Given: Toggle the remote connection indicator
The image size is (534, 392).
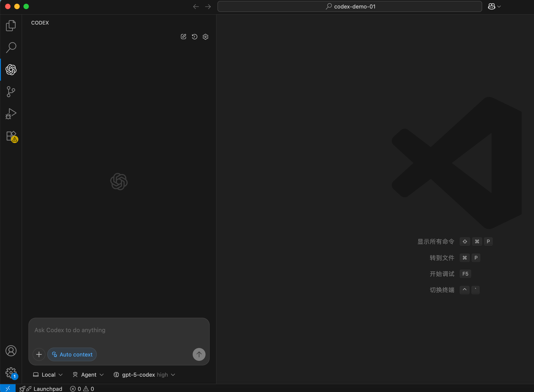Looking at the screenshot, I should 8,388.
